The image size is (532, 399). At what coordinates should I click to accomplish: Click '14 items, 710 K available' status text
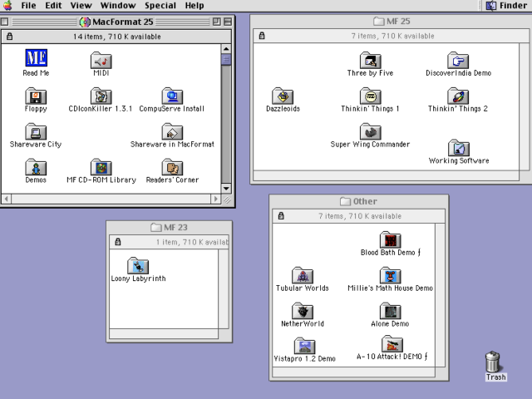(x=117, y=37)
